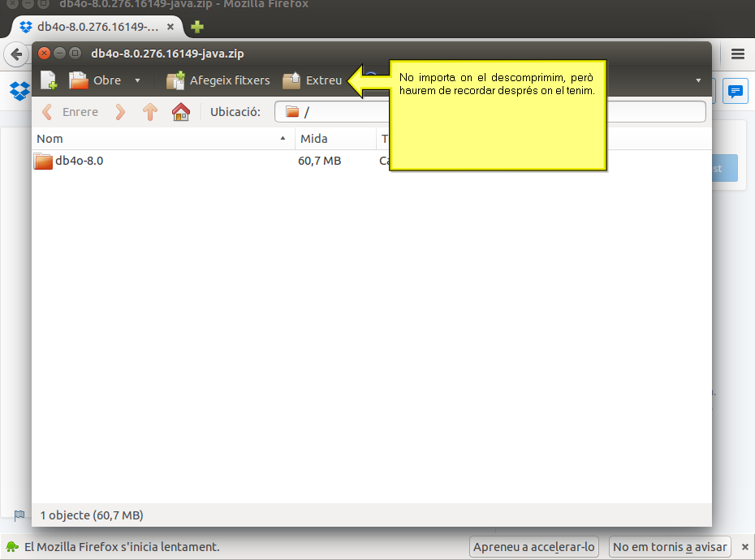Image resolution: width=755 pixels, height=560 pixels.
Task: Click the flag icon at page bottom-left
Action: coord(19,515)
